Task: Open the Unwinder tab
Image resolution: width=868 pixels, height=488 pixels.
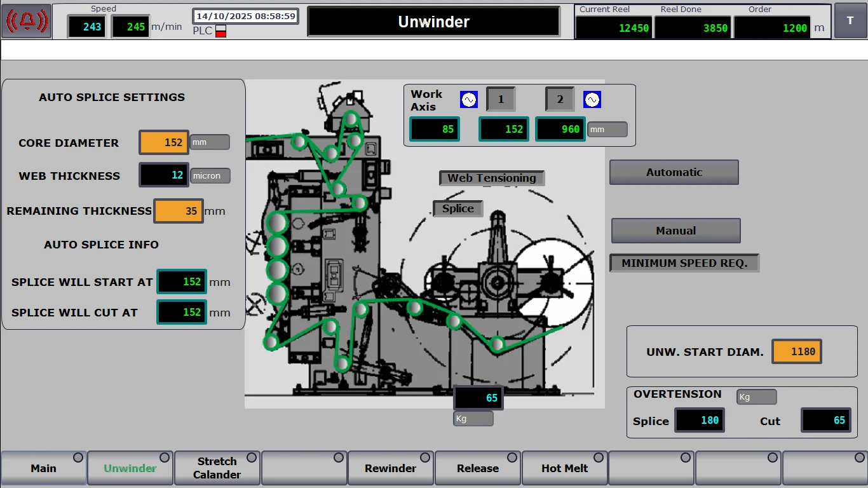Action: click(130, 468)
